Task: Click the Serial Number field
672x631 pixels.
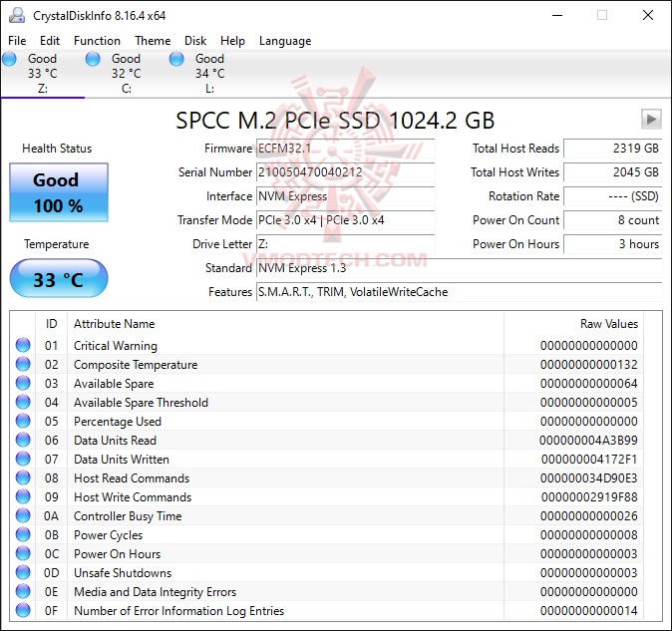Action: pos(345,172)
